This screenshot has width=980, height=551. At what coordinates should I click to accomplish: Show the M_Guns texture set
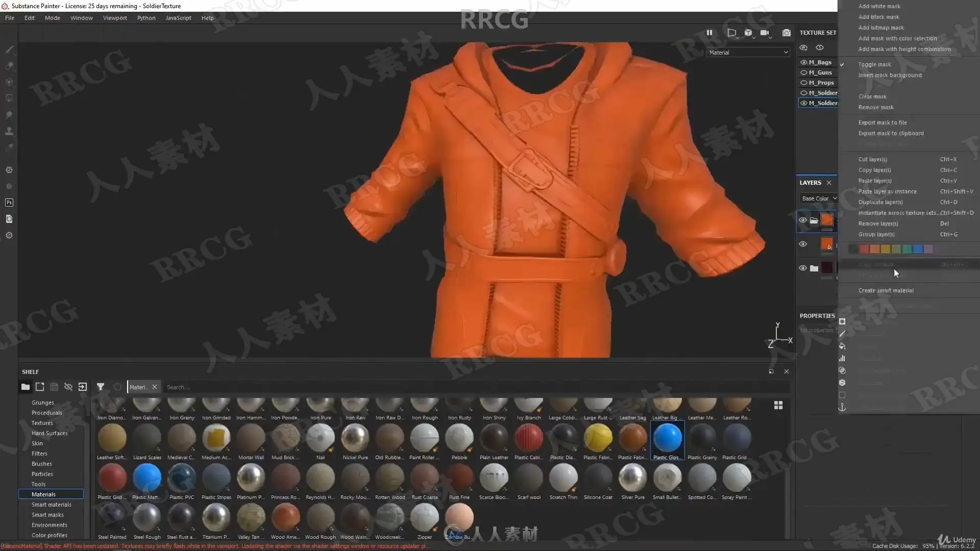click(x=804, y=72)
